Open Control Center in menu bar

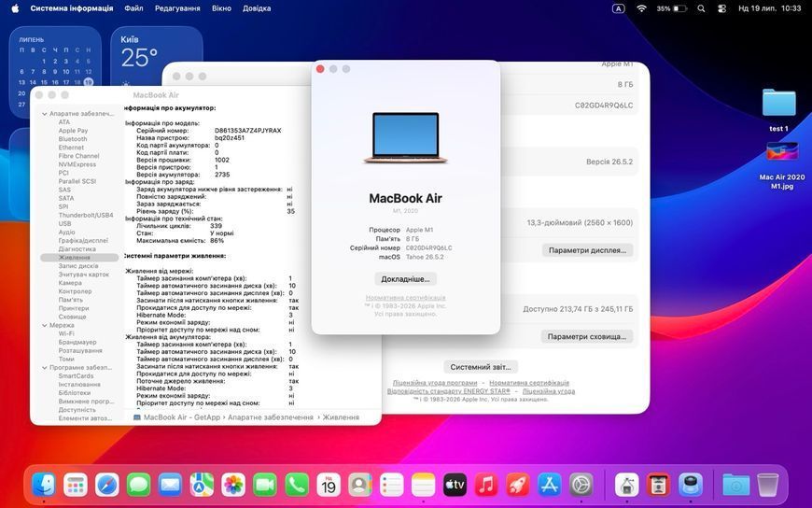[x=721, y=8]
